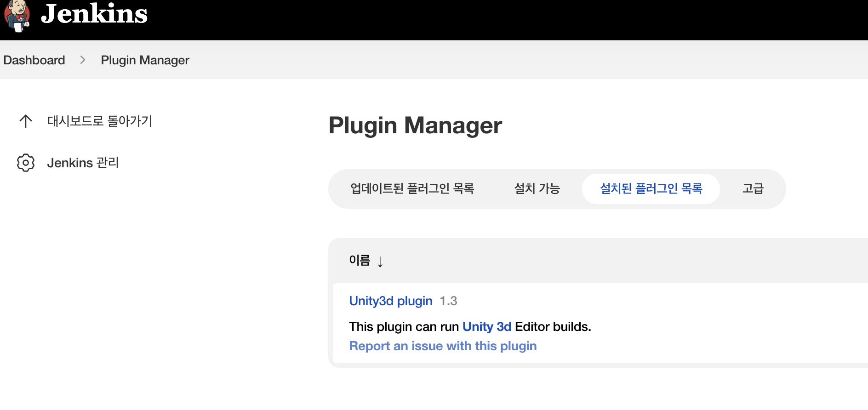Open the 고급 tab

[753, 188]
